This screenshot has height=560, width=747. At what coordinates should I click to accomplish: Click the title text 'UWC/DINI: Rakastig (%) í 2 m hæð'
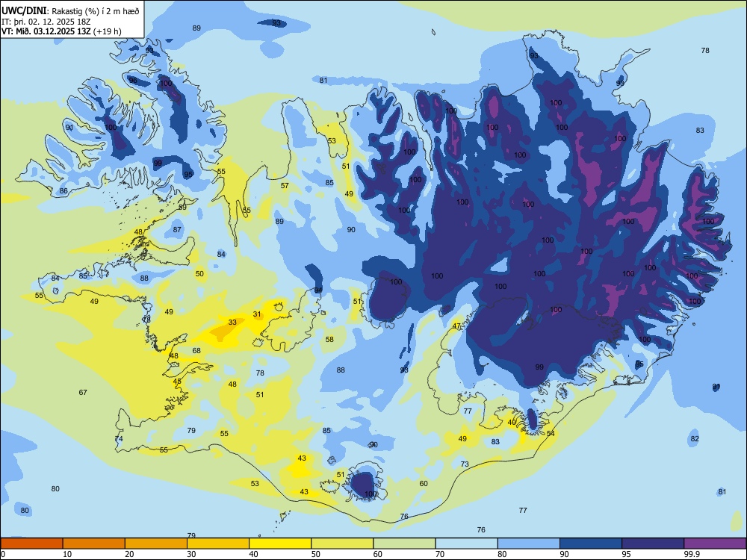tap(70, 11)
